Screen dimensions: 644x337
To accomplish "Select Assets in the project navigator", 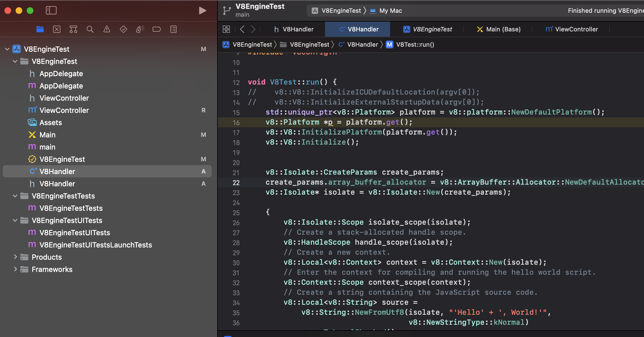I will click(51, 123).
